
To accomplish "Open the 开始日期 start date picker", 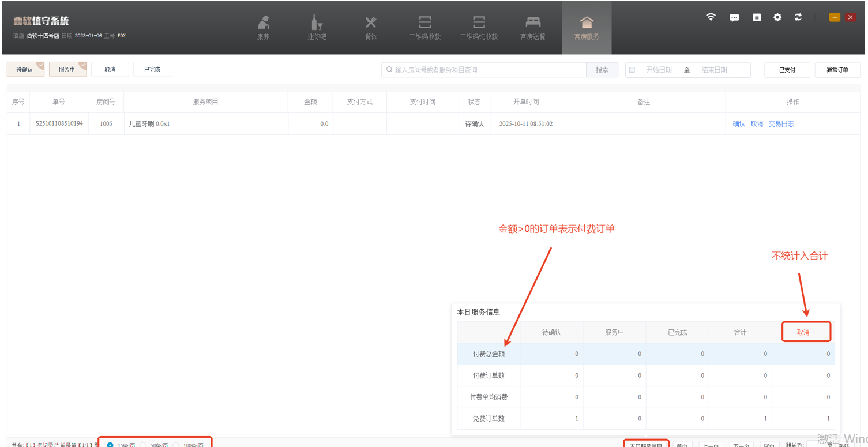I will [x=659, y=70].
